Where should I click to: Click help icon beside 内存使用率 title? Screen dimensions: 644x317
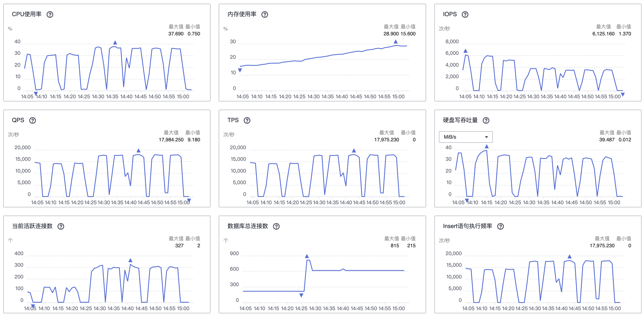(264, 14)
